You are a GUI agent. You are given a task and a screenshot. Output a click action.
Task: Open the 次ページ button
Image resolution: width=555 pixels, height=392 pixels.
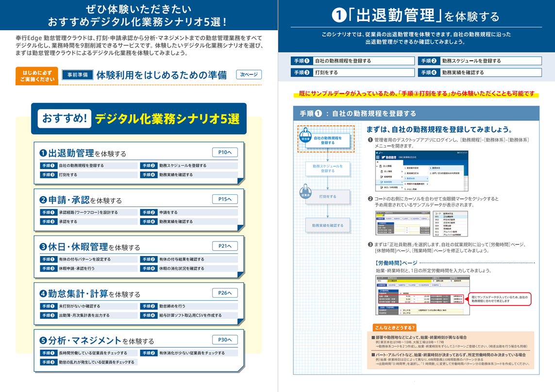[x=249, y=75]
